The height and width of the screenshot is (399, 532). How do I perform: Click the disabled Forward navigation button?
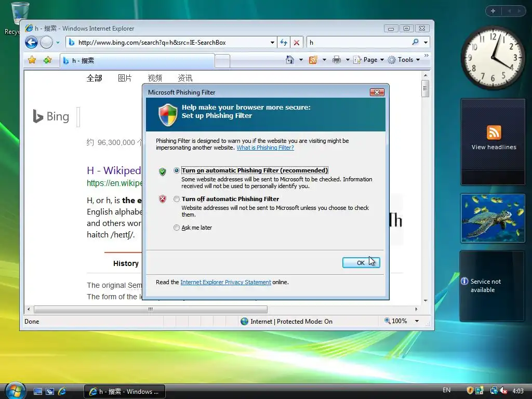(x=46, y=43)
